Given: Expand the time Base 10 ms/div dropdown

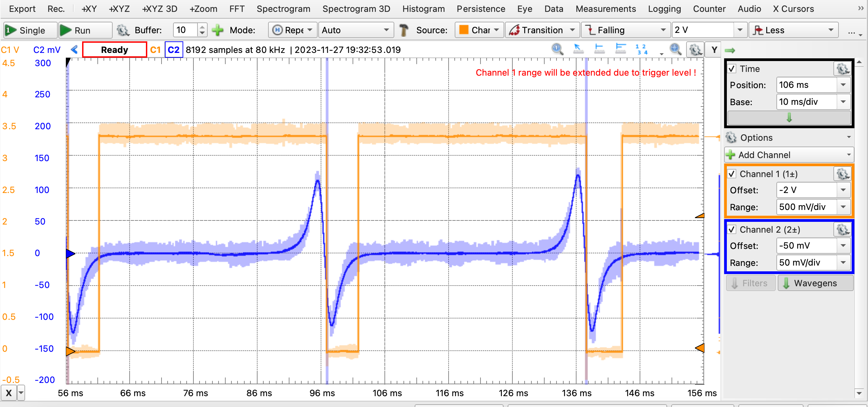Looking at the screenshot, I should point(843,102).
